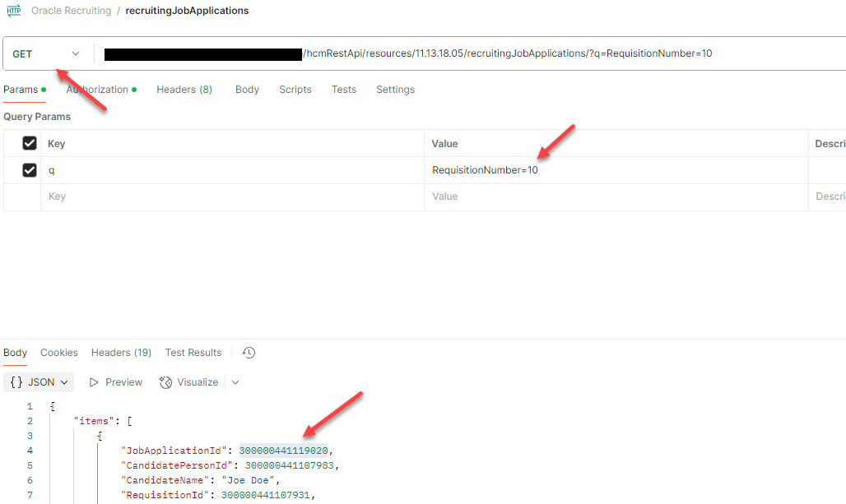Click the "CandidateName" JSON key

click(x=165, y=480)
